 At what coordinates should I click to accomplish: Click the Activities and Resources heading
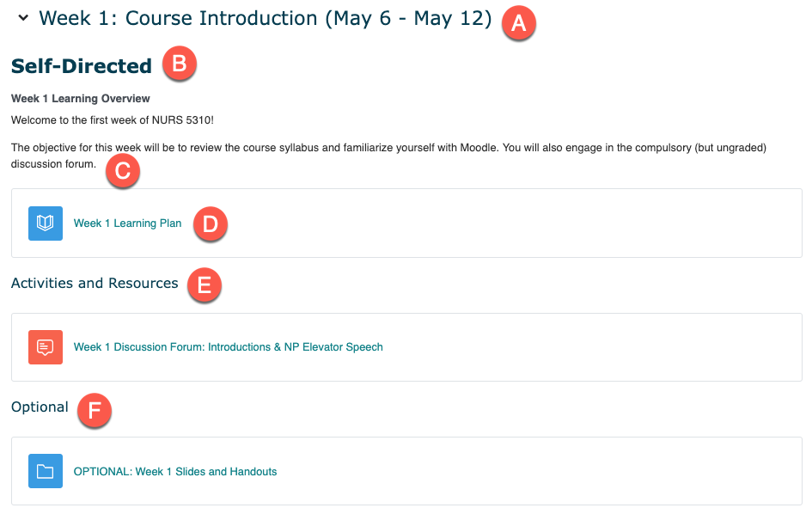[95, 283]
